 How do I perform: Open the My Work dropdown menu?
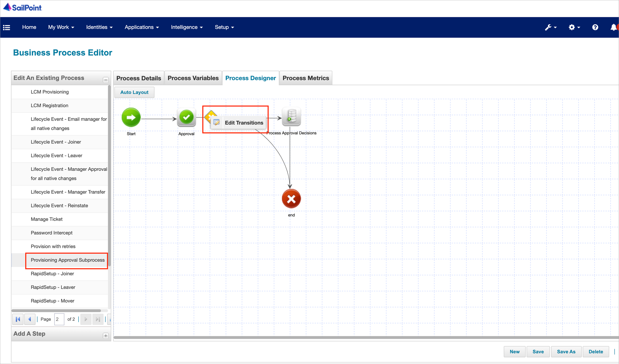pyautogui.click(x=61, y=27)
